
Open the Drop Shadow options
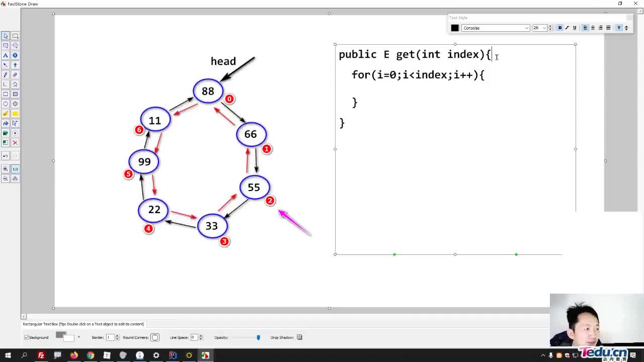click(299, 337)
